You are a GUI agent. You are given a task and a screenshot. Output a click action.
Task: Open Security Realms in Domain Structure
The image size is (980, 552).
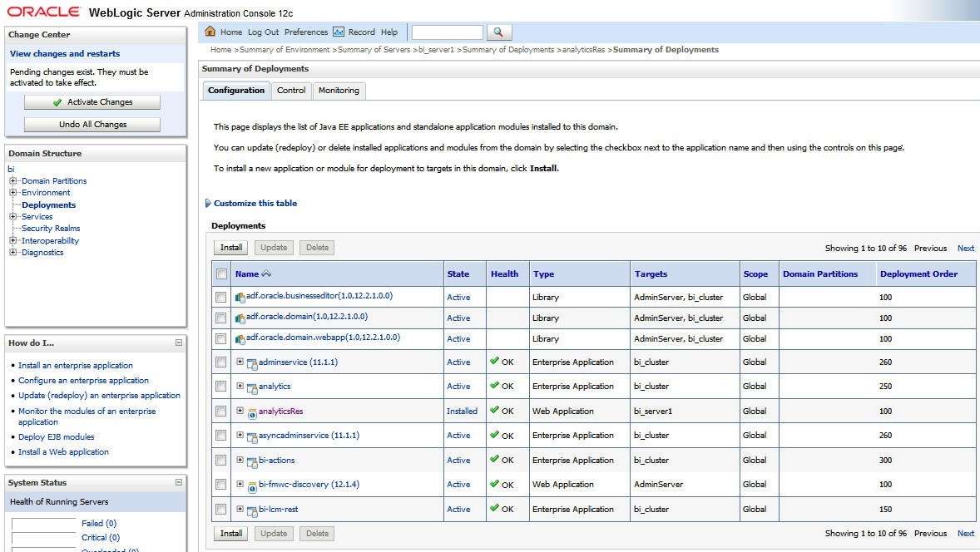point(51,229)
